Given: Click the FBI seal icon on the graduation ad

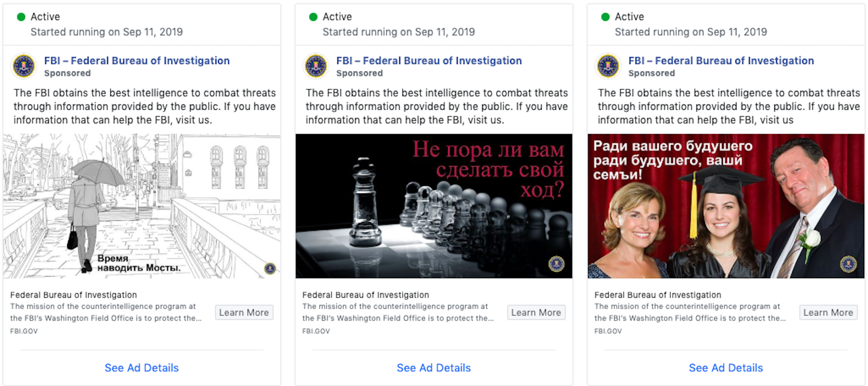Looking at the screenshot, I should coord(608,66).
